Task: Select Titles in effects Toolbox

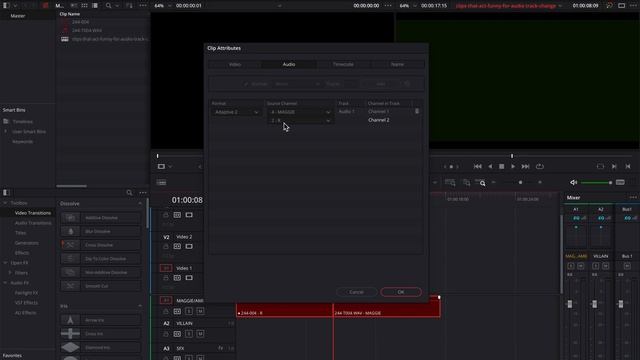Action: [20, 233]
